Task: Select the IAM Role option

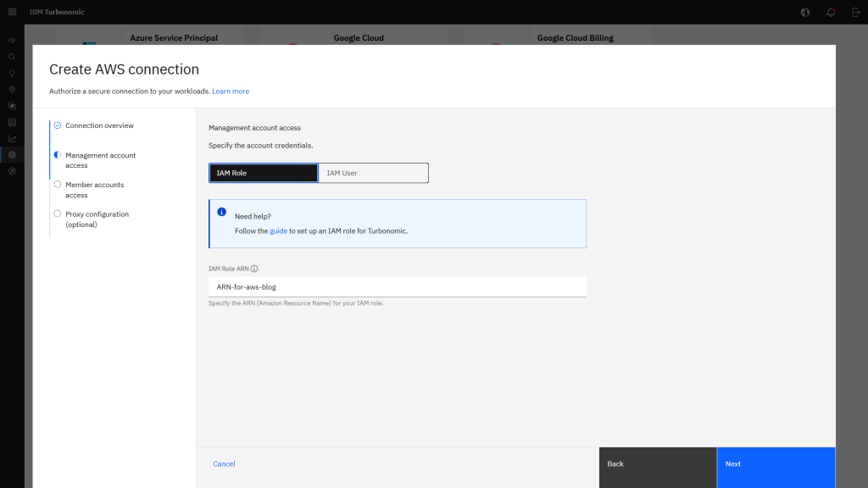Action: coord(264,173)
